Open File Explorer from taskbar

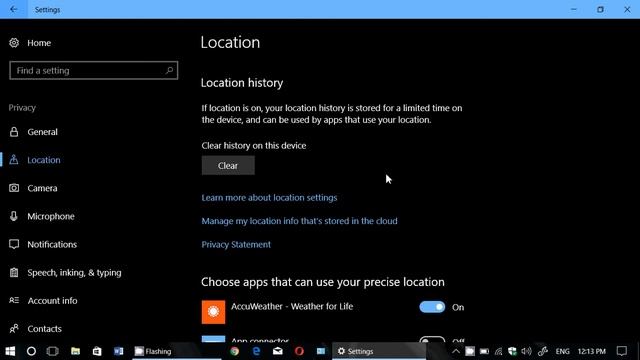point(76,351)
